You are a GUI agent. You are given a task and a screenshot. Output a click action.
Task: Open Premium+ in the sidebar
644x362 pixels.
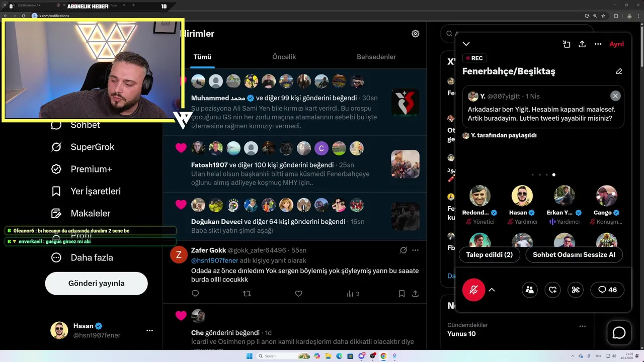coord(82,169)
